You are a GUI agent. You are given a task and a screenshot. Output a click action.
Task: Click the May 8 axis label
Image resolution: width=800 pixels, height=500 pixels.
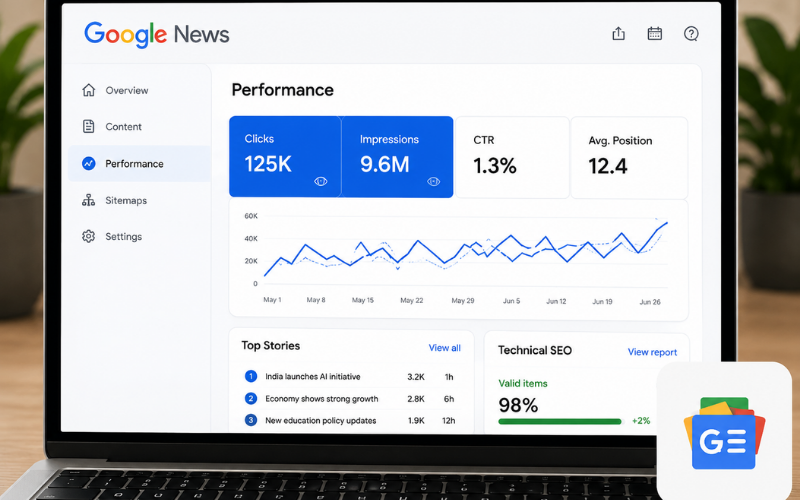pyautogui.click(x=316, y=300)
